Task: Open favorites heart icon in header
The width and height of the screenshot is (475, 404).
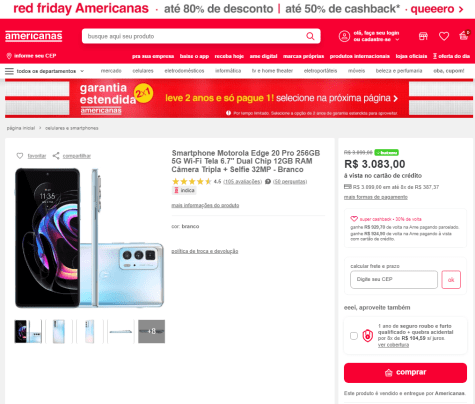Action: click(x=444, y=36)
